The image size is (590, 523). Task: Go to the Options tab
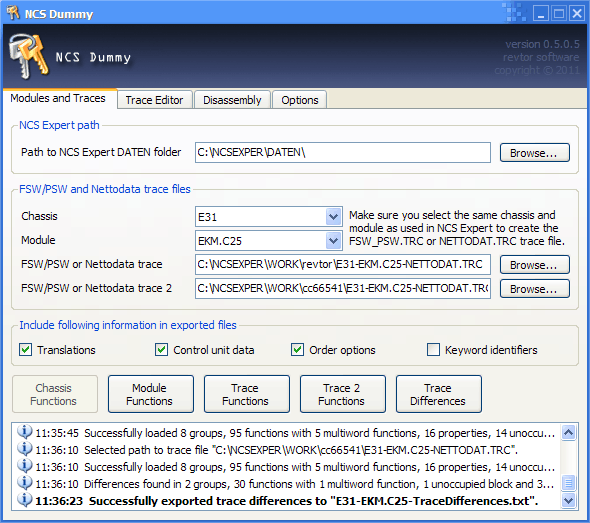tap(300, 100)
